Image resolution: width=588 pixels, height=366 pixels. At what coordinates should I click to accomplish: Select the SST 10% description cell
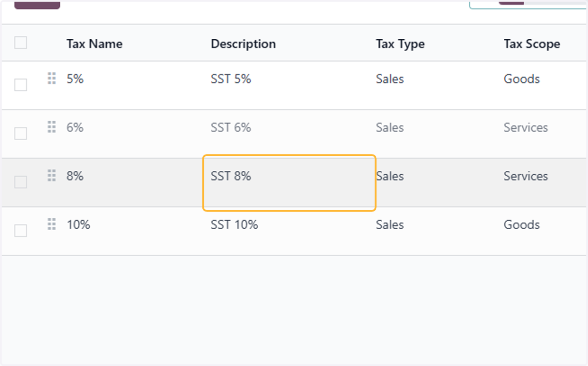pyautogui.click(x=234, y=224)
